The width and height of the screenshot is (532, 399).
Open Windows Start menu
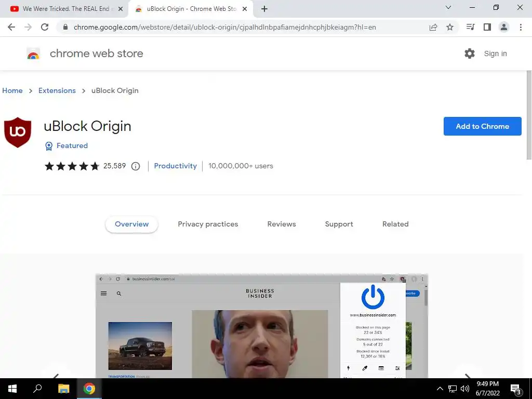coord(12,389)
